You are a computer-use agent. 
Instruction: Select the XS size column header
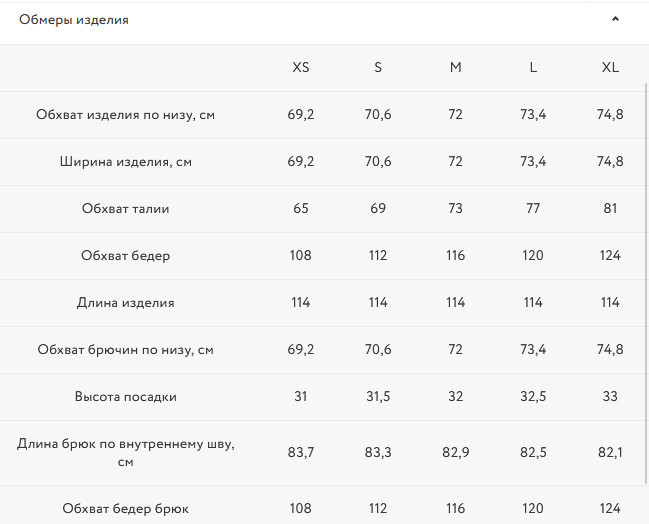pyautogui.click(x=301, y=68)
